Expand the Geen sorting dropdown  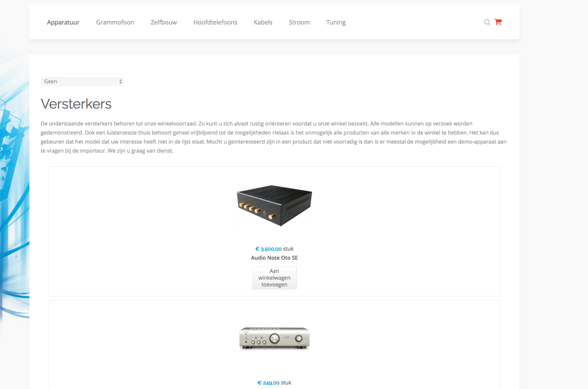click(x=82, y=81)
